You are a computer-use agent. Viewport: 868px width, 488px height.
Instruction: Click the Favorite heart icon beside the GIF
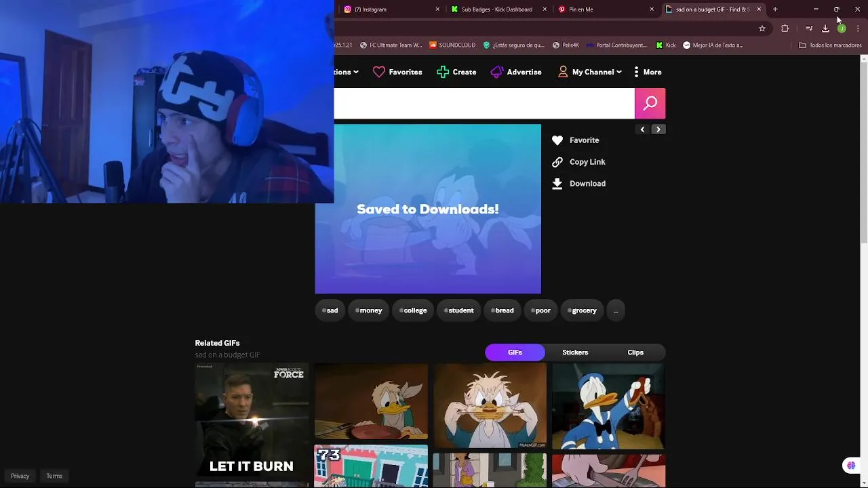tap(557, 140)
